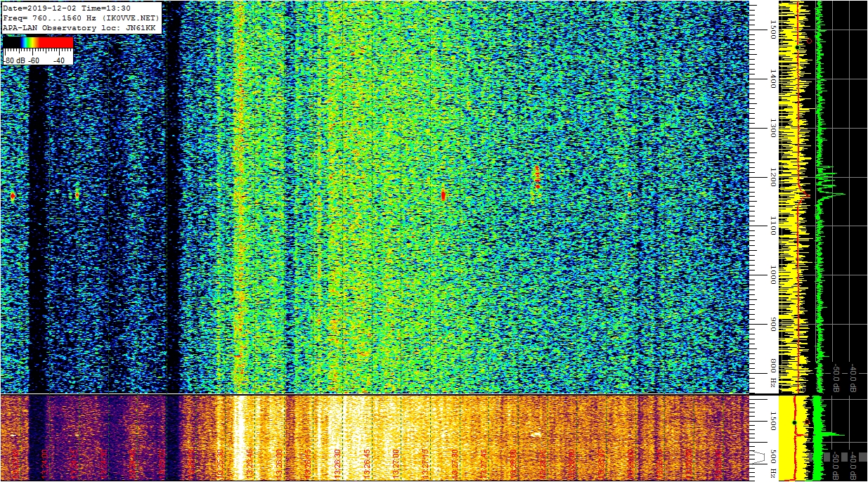Click the APA-LAN Observatory loc: JN61KK line
This screenshot has width=868, height=482.
[x=79, y=27]
